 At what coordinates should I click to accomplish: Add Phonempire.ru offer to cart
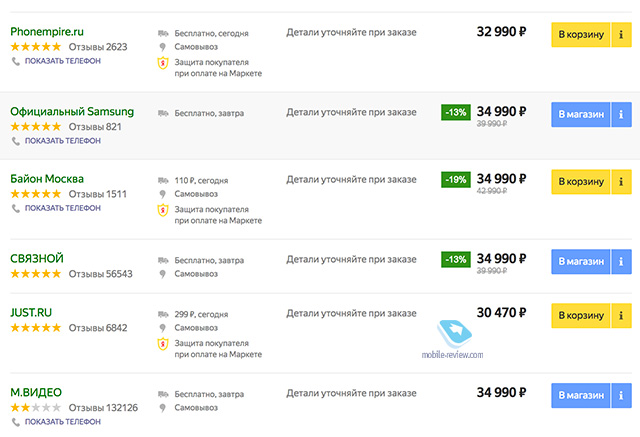[x=580, y=35]
